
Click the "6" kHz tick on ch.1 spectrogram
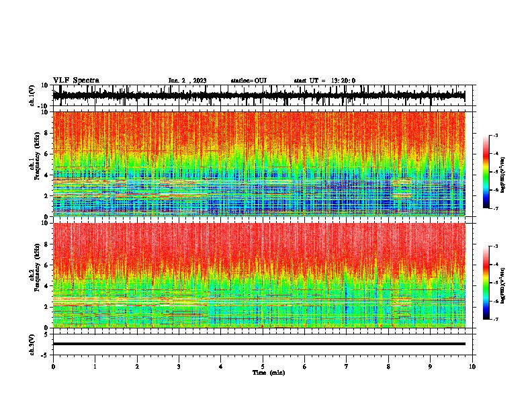click(x=46, y=154)
